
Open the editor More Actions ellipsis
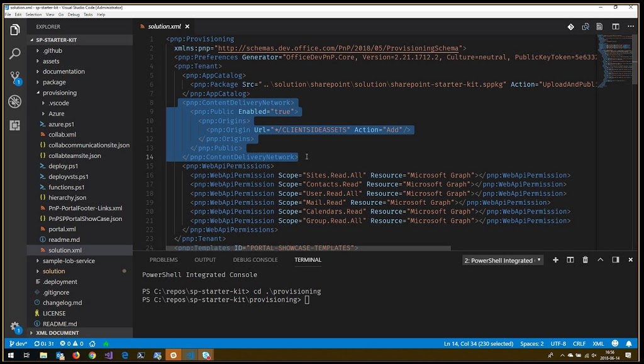pos(630,26)
